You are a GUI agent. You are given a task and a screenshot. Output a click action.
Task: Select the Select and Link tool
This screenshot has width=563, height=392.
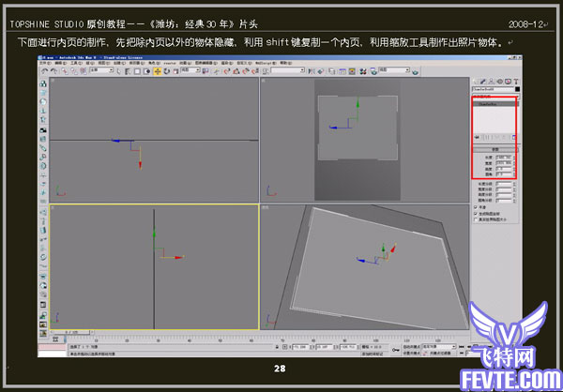coord(65,71)
